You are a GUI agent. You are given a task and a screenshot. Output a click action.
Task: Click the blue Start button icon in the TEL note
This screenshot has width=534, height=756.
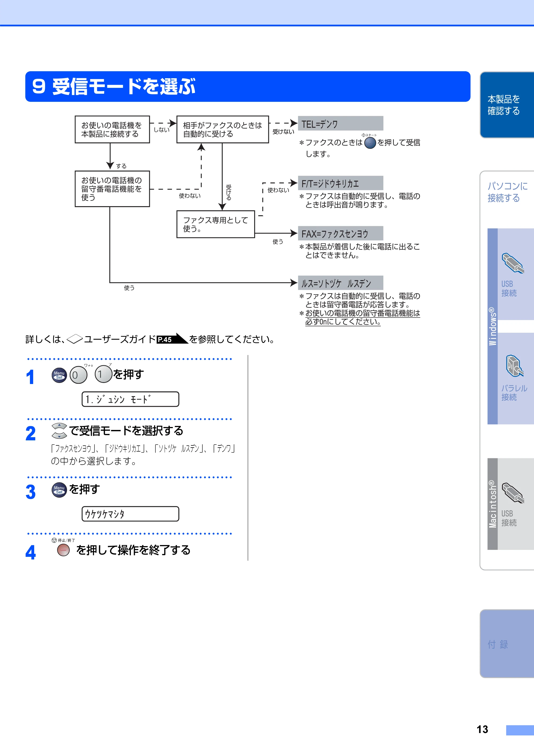(x=370, y=143)
